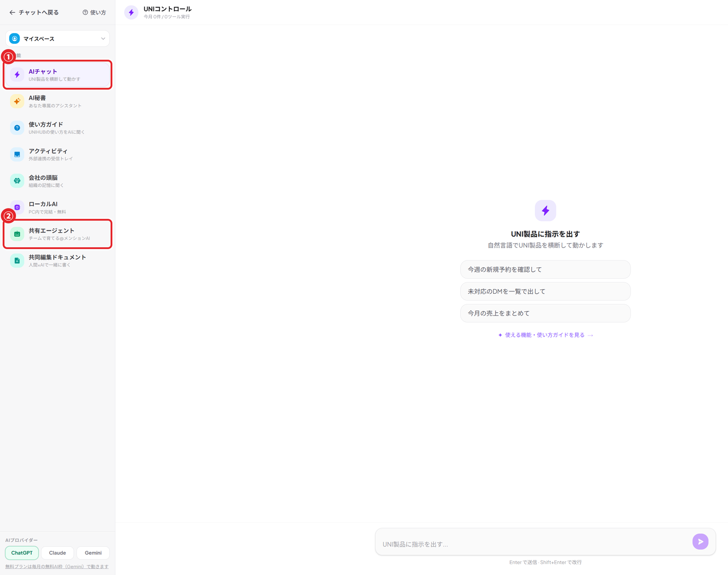Click the send arrow button

pos(700,541)
